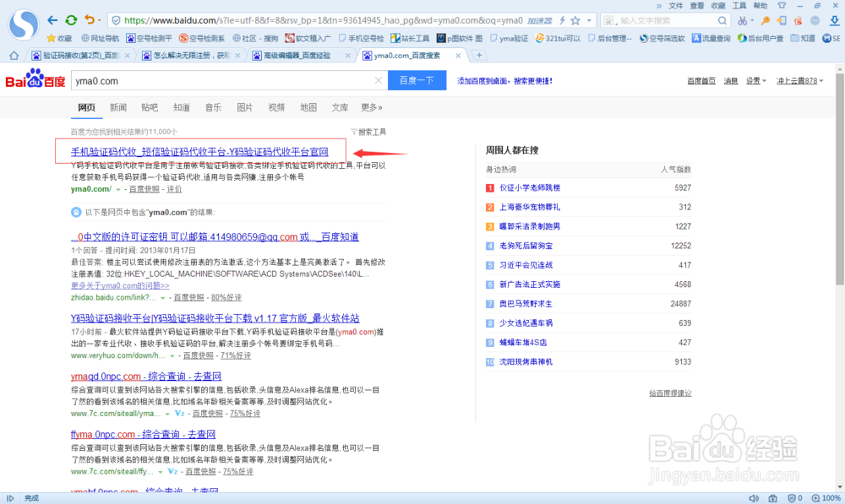Open the 搜索工具 filter
The image size is (845, 504).
tap(368, 132)
